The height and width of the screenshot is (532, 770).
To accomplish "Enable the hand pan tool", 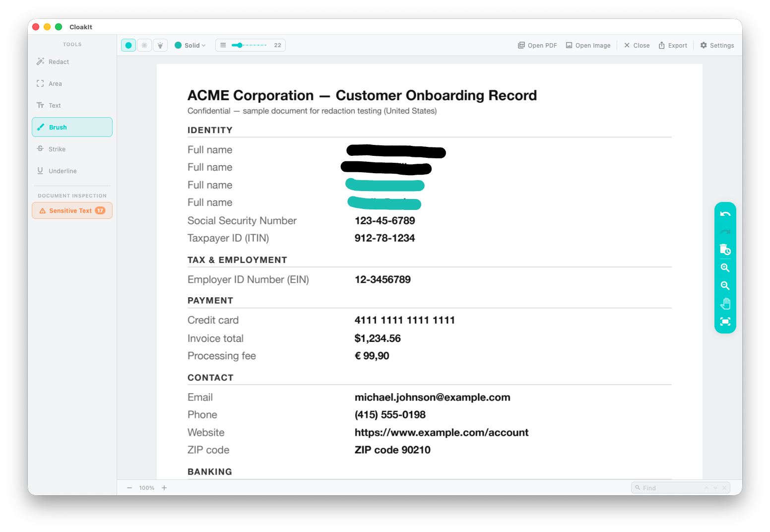I will 725,304.
